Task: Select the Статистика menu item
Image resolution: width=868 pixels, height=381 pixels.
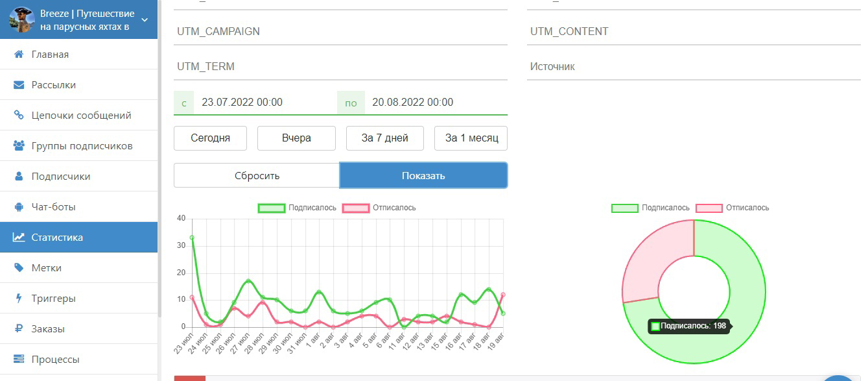Action: point(78,238)
